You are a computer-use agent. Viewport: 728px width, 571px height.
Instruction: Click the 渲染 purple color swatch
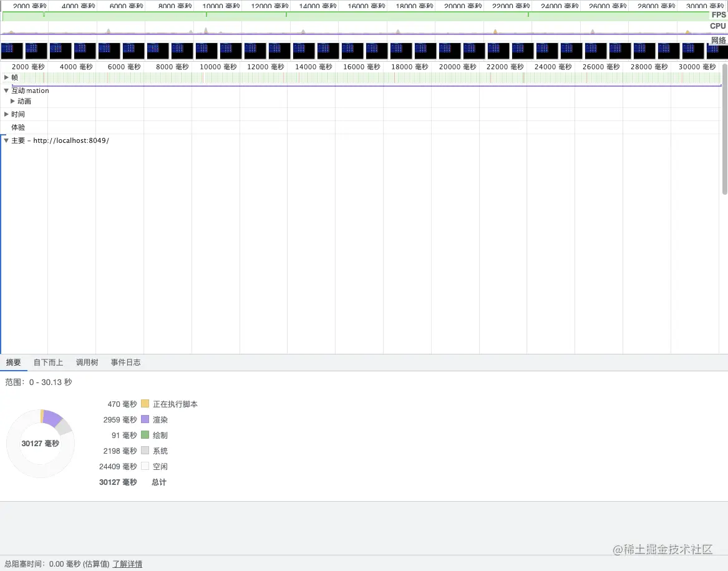(x=145, y=419)
